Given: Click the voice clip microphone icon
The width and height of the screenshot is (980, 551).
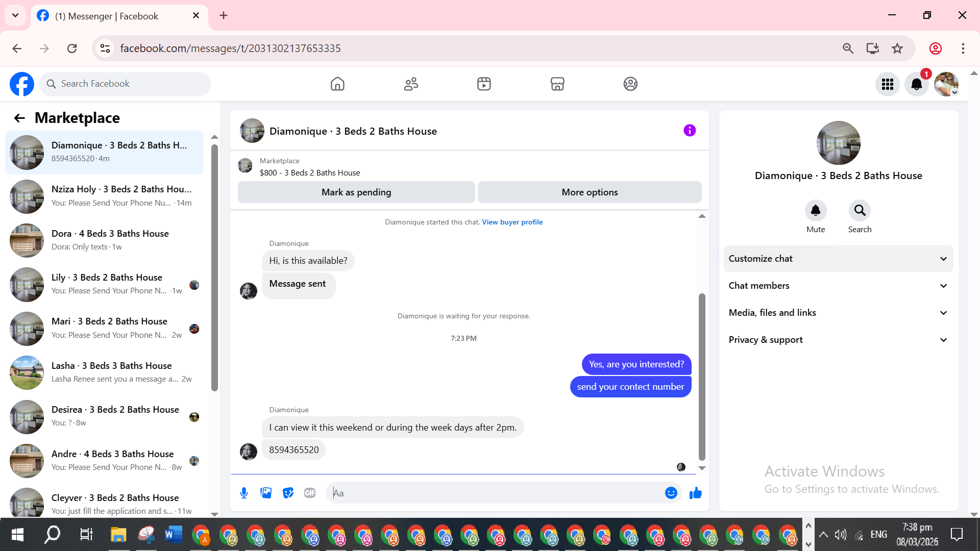Looking at the screenshot, I should (244, 493).
